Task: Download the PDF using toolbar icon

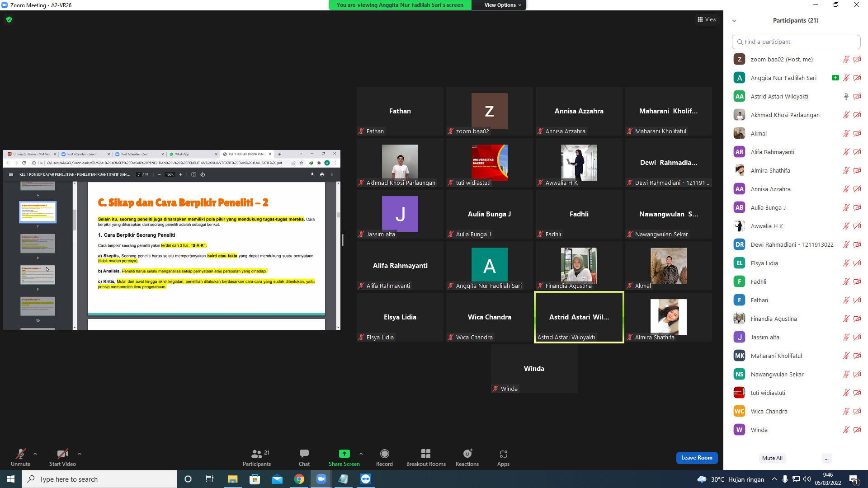Action: 312,174
